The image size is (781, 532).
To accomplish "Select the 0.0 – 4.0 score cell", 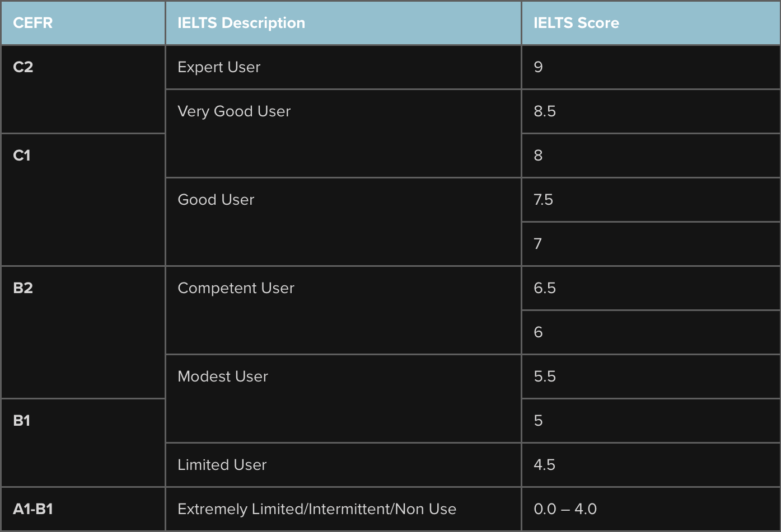I will pyautogui.click(x=651, y=509).
